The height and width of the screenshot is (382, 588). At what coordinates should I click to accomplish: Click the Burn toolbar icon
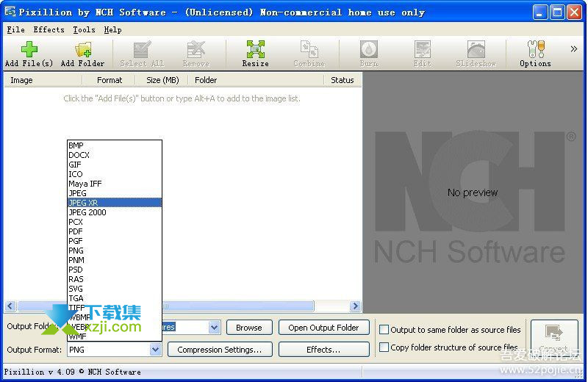point(369,54)
